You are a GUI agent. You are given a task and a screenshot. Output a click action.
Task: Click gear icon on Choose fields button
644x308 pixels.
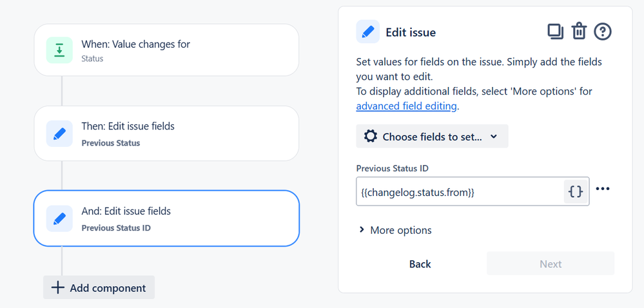370,137
